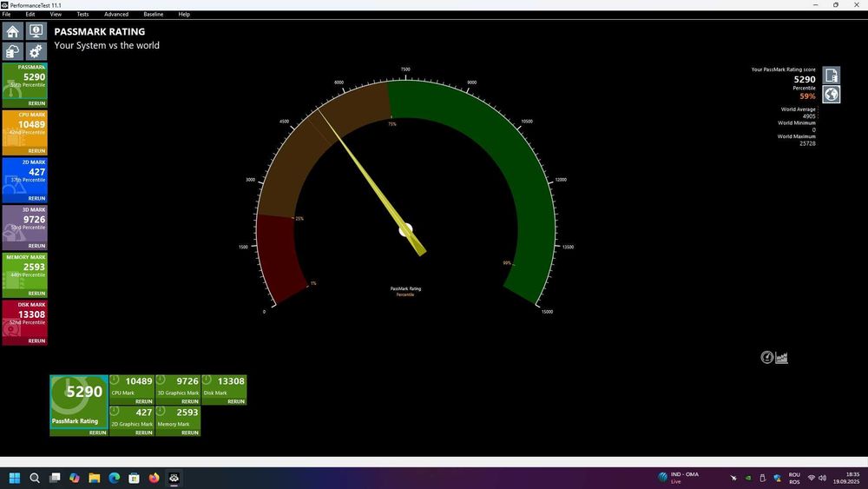The image size is (868, 489).
Task: Select the Memory Mark 2593 sidebar tile
Action: click(x=25, y=271)
